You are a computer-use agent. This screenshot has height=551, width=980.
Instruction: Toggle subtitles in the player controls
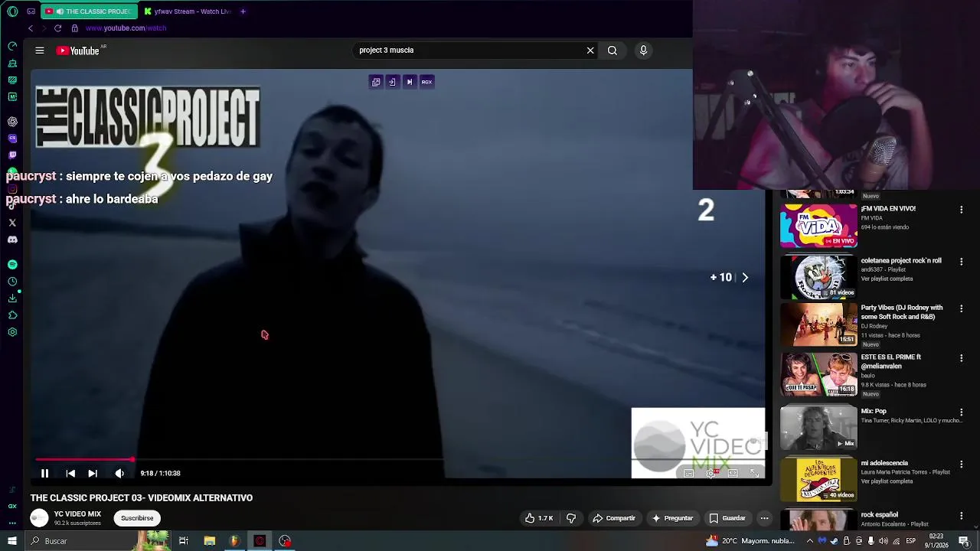tap(688, 474)
